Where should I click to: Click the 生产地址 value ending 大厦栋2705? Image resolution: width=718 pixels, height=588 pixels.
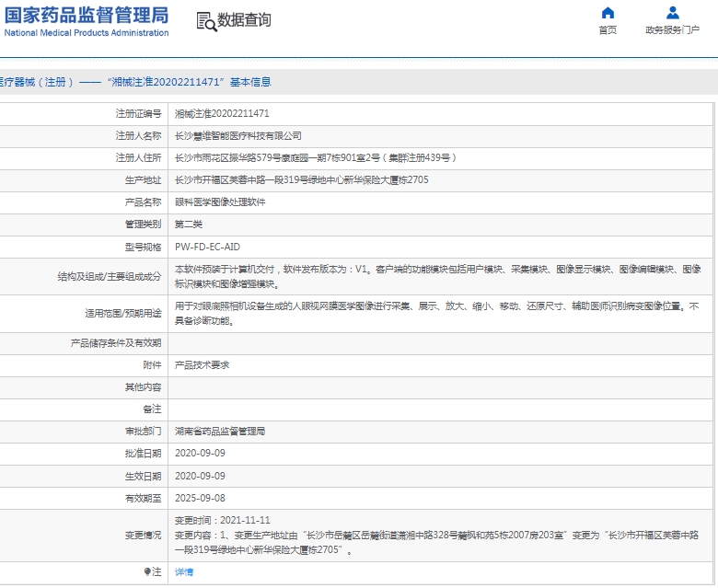pos(302,180)
